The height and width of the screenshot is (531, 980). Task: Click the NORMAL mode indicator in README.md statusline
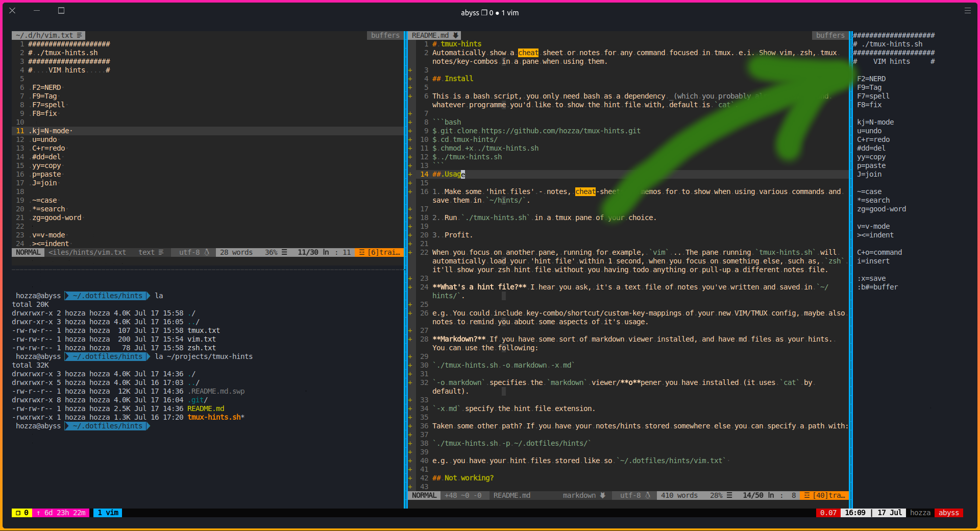tap(424, 495)
